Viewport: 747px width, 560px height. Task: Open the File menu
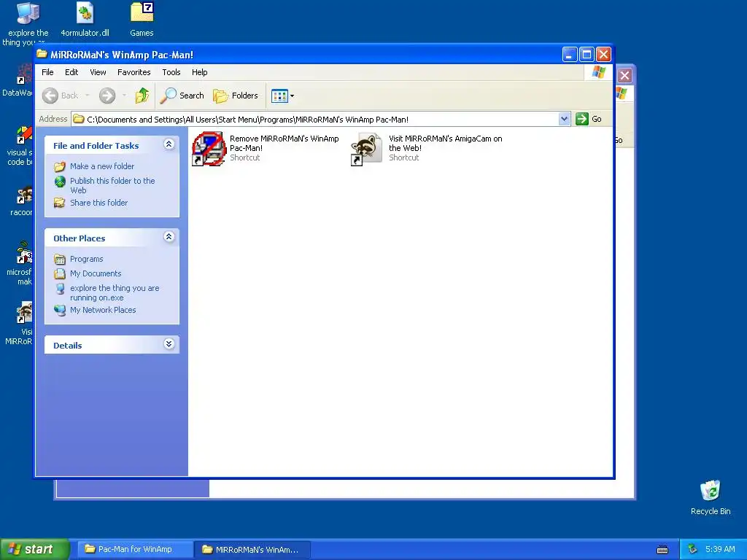[47, 72]
